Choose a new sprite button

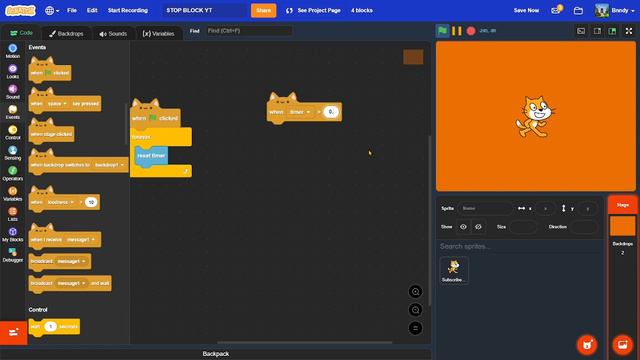[587, 344]
